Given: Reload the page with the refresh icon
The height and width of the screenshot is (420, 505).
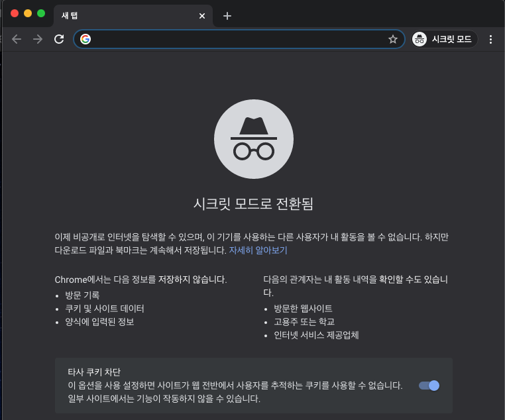Looking at the screenshot, I should pyautogui.click(x=59, y=39).
